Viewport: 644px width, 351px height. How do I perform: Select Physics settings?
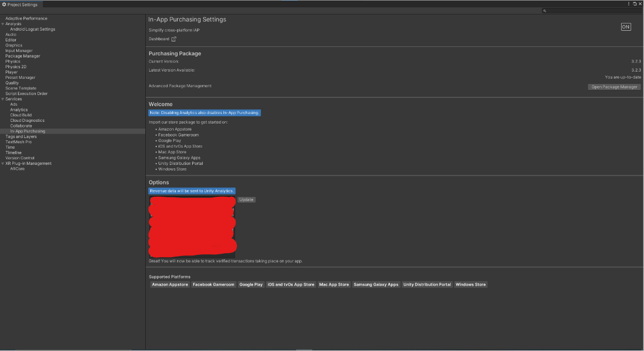(x=12, y=61)
